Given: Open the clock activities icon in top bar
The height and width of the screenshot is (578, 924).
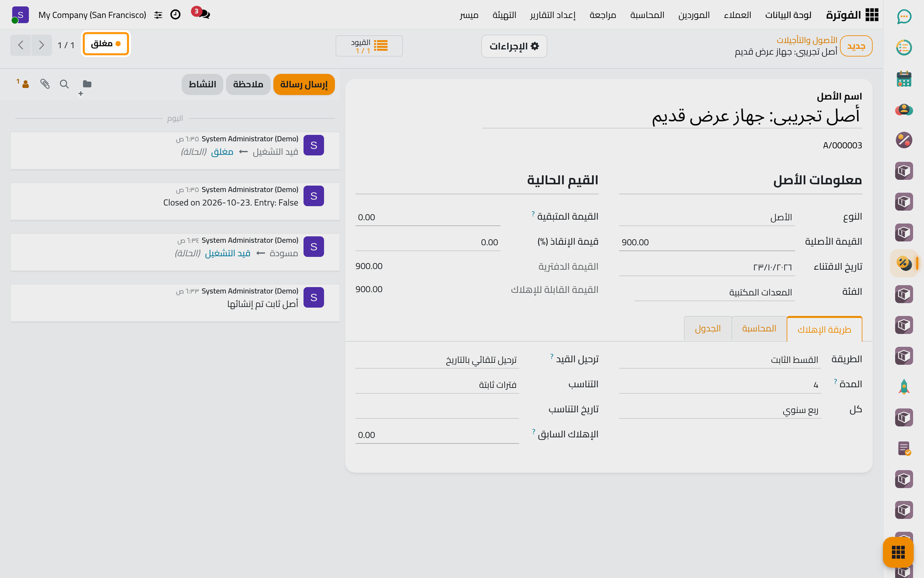Looking at the screenshot, I should click(x=175, y=15).
